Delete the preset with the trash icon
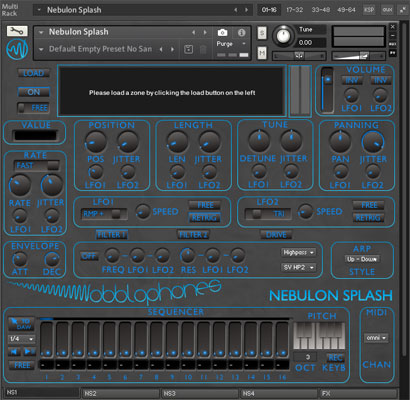This screenshot has width=410, height=400. point(203,49)
